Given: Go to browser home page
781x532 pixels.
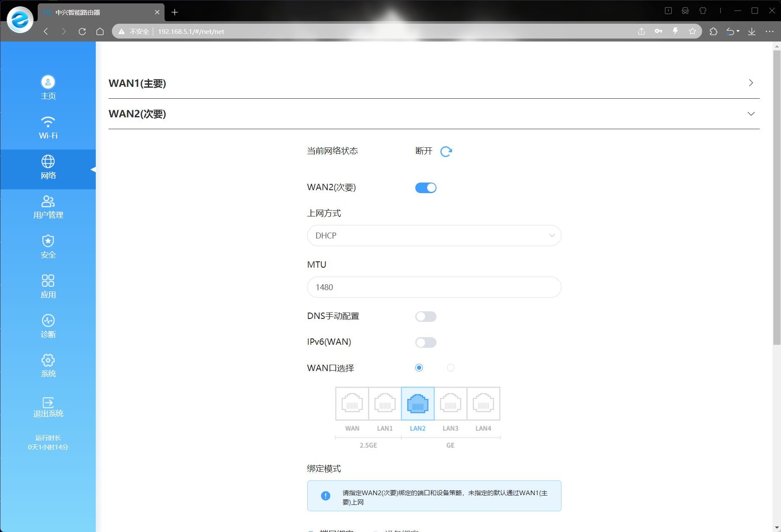Looking at the screenshot, I should point(100,31).
